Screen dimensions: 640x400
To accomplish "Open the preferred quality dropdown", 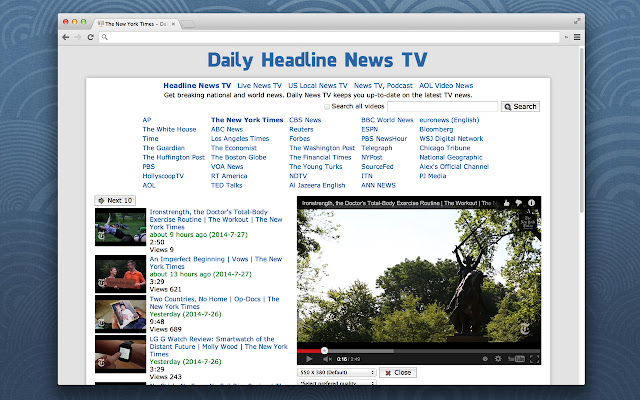I will click(x=337, y=383).
